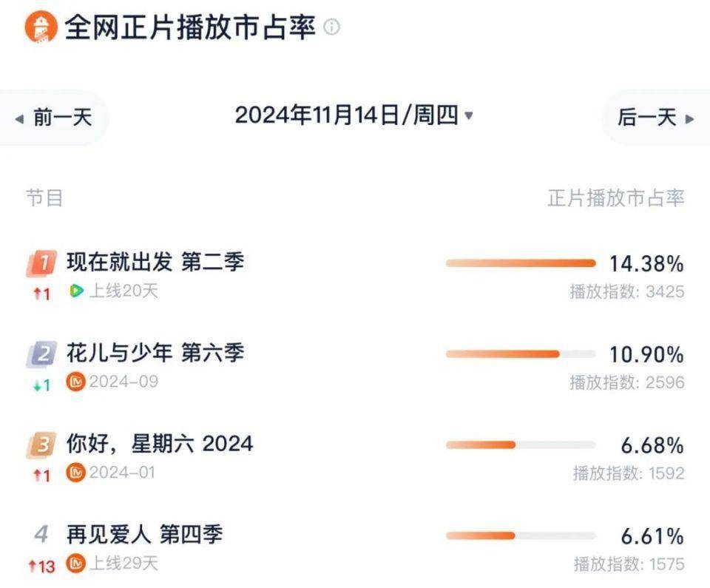Go to next day with 后一天
This screenshot has height=588, width=710.
coord(656,118)
